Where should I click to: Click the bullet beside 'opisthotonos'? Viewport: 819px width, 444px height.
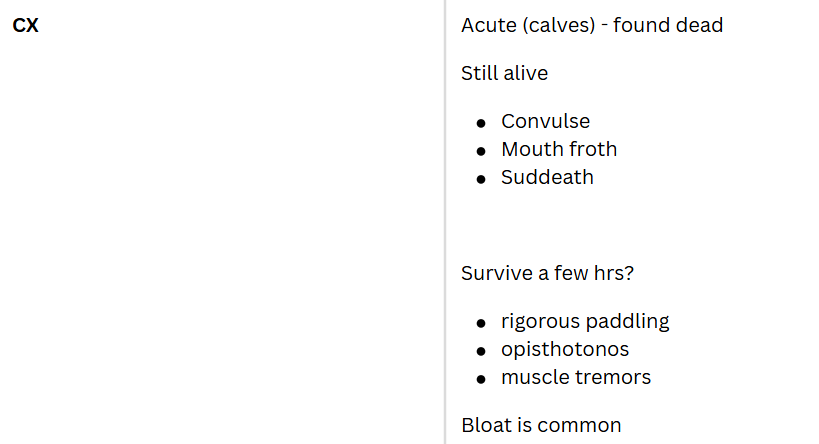click(x=481, y=350)
